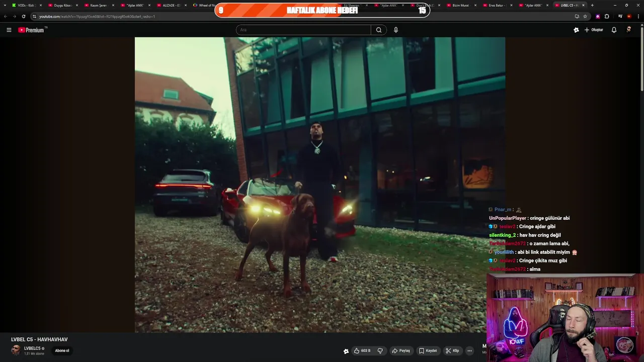Click the Pnar_m chat username
644x362 pixels.
click(x=503, y=210)
